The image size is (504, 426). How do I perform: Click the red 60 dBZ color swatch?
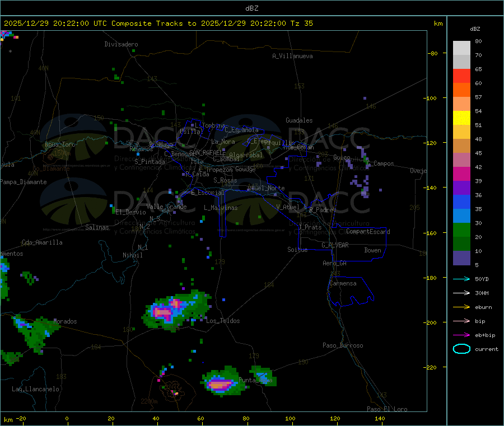tap(461, 76)
